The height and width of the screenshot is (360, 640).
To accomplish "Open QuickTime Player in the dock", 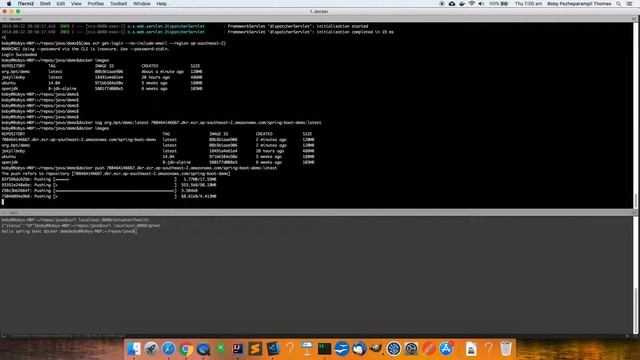I will [x=203, y=349].
